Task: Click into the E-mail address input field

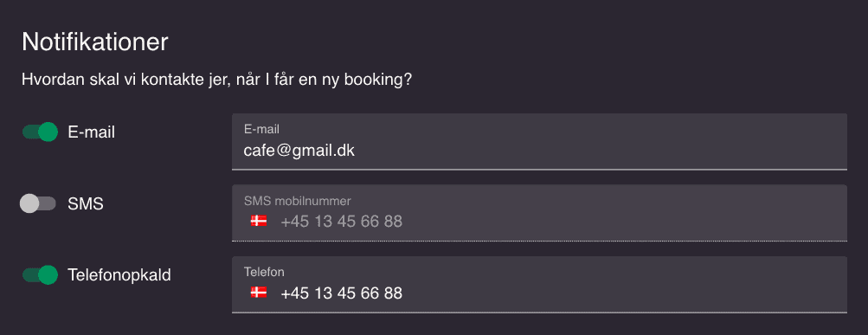Action: [539, 142]
